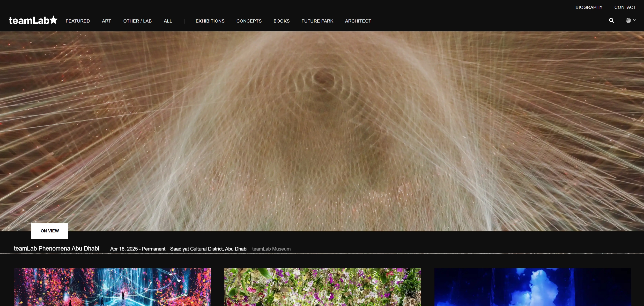Go to the ART section
644x306 pixels.
(106, 21)
